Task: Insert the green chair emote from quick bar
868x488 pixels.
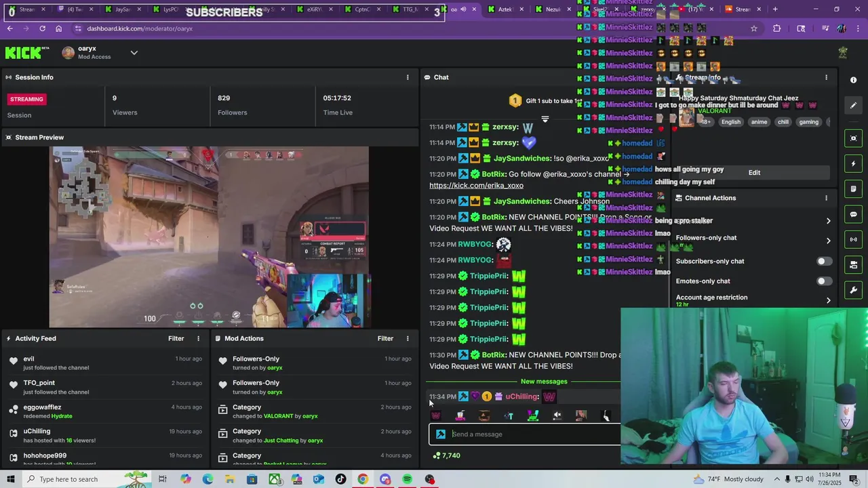Action: 533,415
